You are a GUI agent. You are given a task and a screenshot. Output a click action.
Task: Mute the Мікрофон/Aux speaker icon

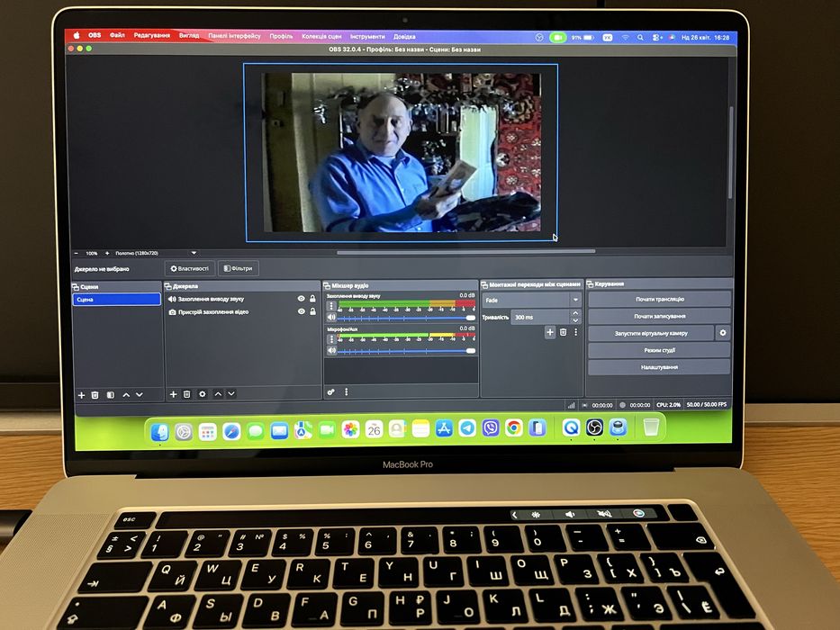[x=331, y=350]
